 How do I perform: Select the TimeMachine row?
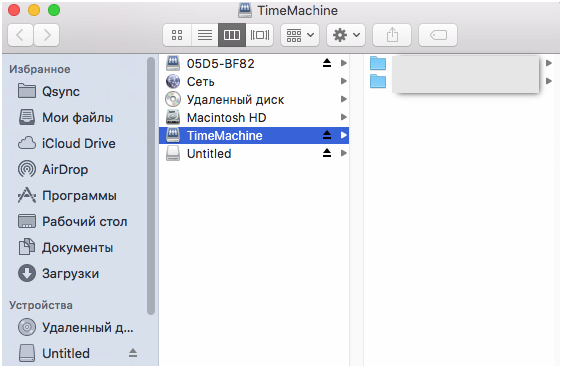click(254, 135)
